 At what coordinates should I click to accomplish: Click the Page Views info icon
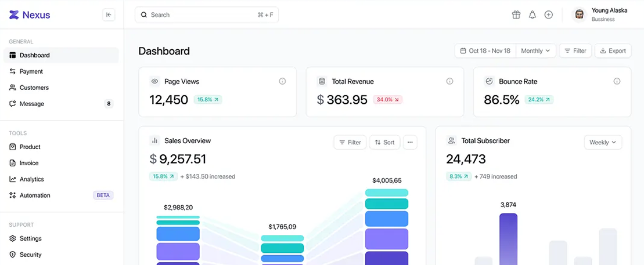[282, 82]
